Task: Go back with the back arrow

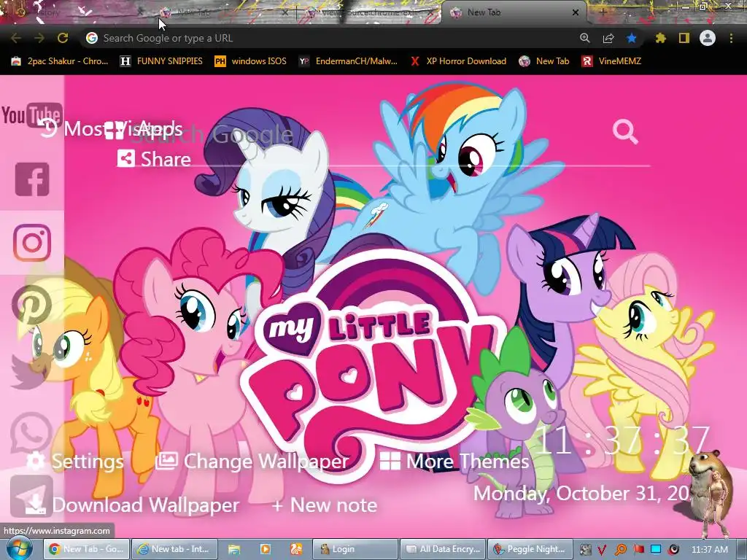Action: click(x=16, y=38)
